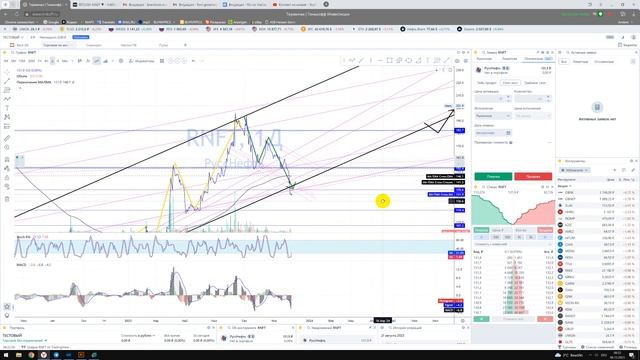Image resolution: width=640 pixels, height=360 pixels.
Task: Select the text annotation tool
Action: pyautogui.click(x=7, y=108)
